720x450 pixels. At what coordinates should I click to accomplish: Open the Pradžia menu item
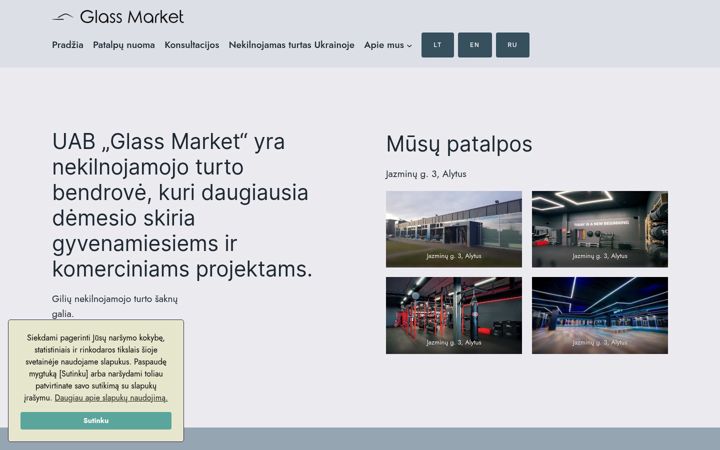[68, 45]
